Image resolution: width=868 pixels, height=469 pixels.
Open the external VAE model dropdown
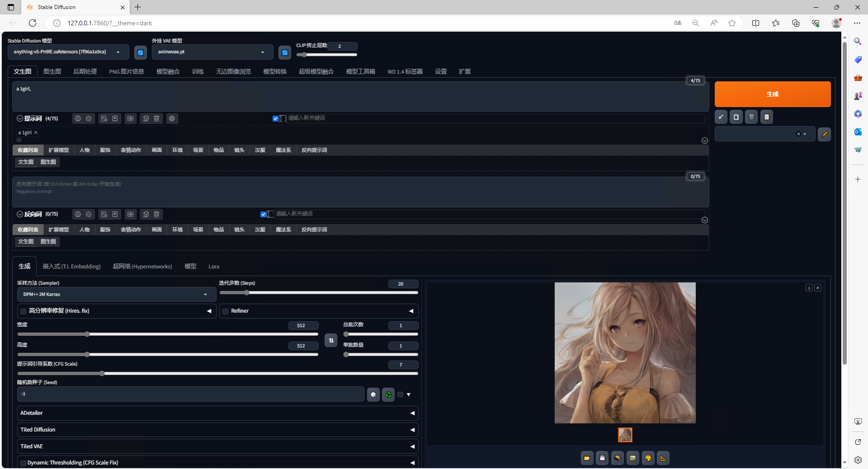[212, 52]
